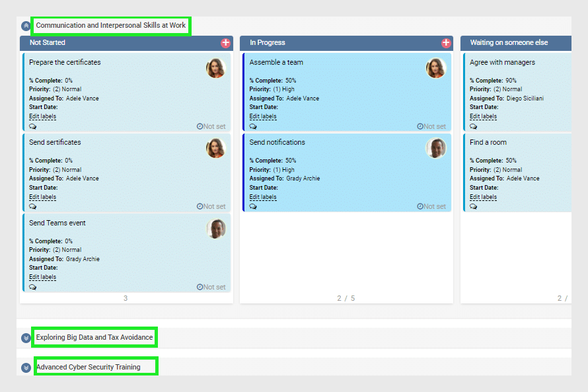Click Priority (1) High on Send notifications
The width and height of the screenshot is (588, 392).
[x=272, y=169]
